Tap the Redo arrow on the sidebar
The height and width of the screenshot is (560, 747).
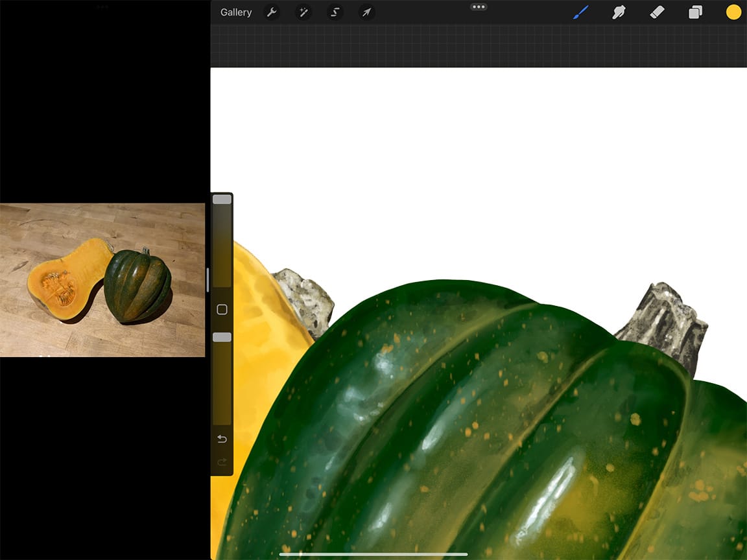point(221,462)
